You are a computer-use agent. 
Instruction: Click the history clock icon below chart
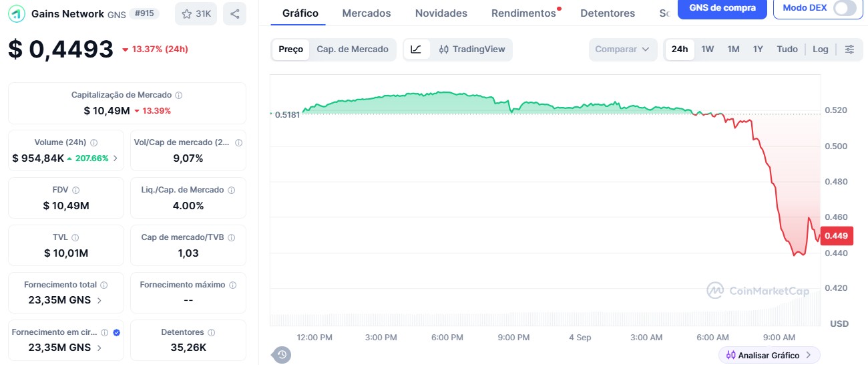tap(282, 355)
